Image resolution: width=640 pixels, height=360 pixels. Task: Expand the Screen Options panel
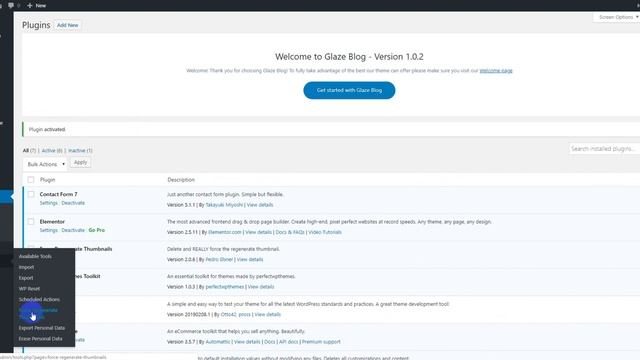click(x=618, y=17)
